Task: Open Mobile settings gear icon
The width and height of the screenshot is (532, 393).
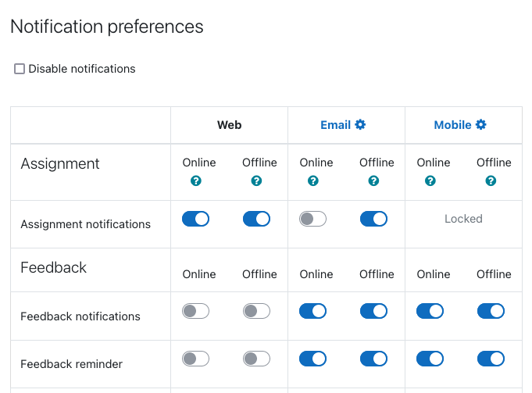Action: [480, 124]
